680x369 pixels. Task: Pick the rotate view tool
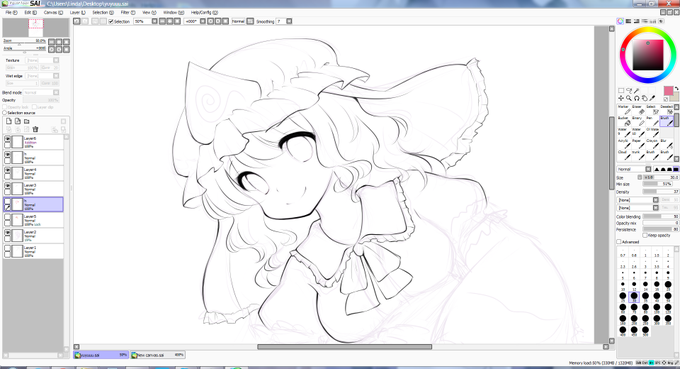click(x=637, y=98)
